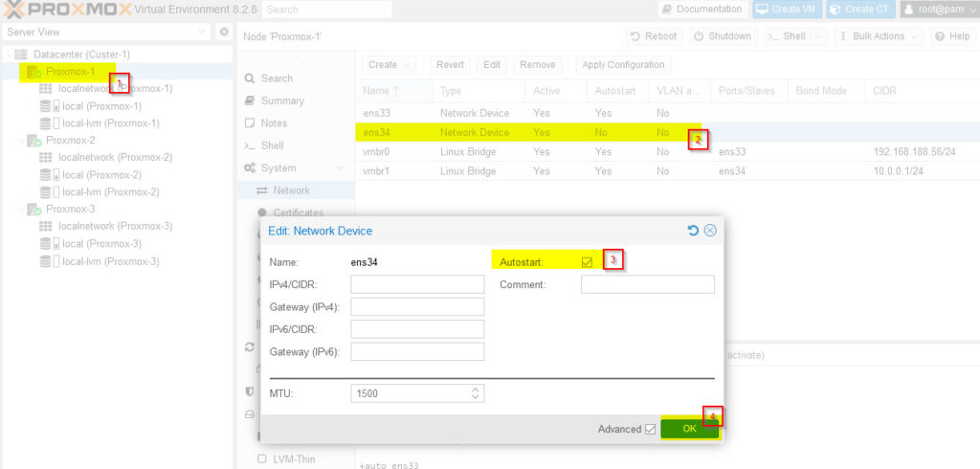Reset the Edit Network Device form
The image size is (980, 469).
[693, 231]
